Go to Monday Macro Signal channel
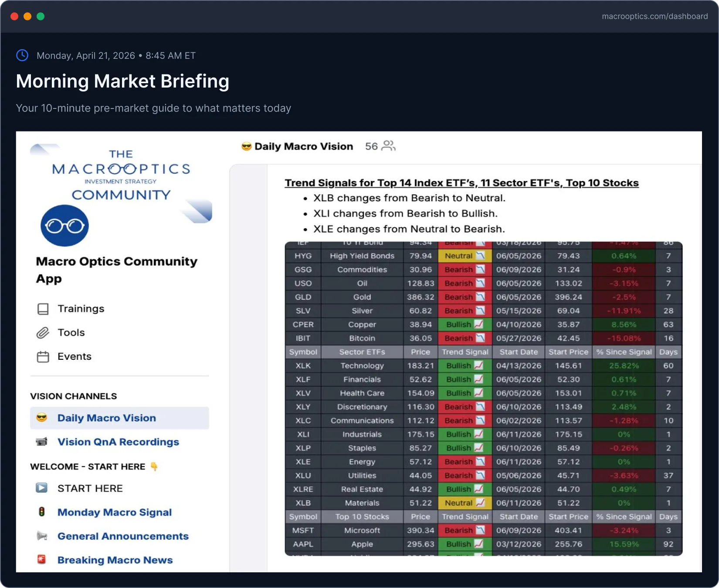The image size is (719, 588). pyautogui.click(x=115, y=512)
